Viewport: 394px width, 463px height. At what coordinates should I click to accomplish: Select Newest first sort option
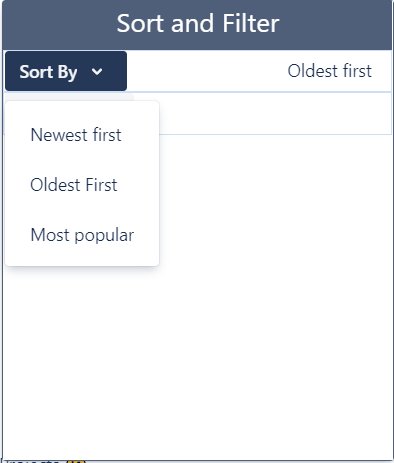click(76, 135)
